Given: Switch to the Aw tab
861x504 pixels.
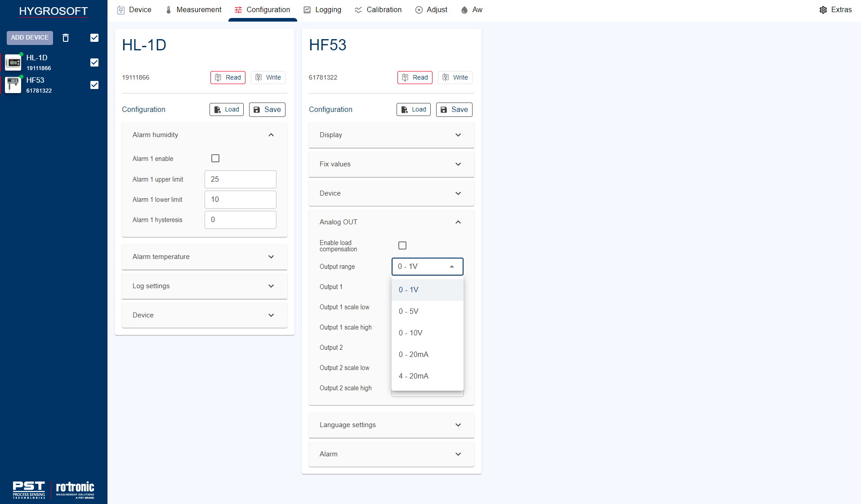Looking at the screenshot, I should point(472,10).
